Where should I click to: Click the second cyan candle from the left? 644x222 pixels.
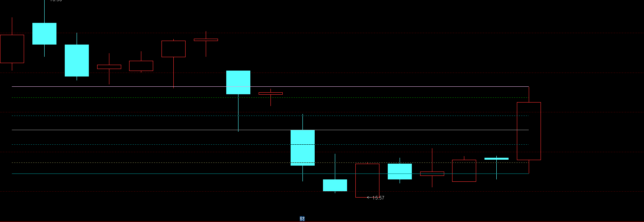pyautogui.click(x=77, y=60)
